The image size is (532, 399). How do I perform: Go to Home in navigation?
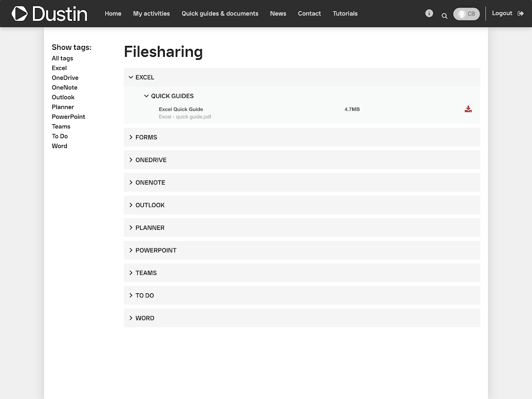(113, 13)
